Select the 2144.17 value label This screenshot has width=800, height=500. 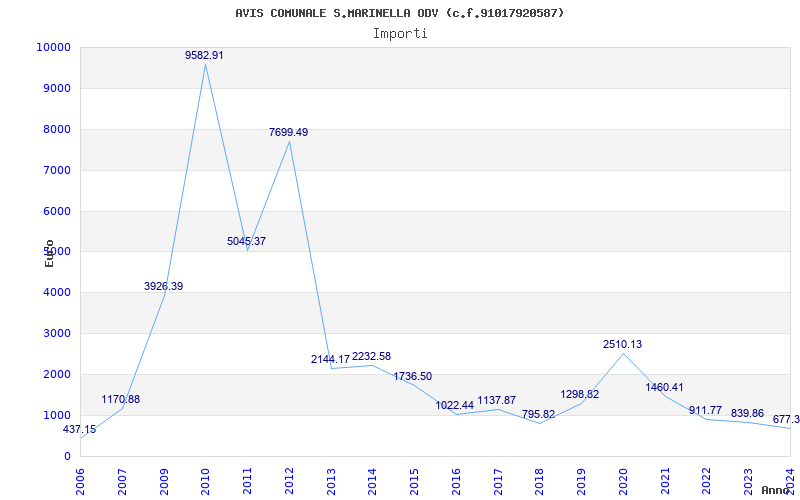(331, 359)
